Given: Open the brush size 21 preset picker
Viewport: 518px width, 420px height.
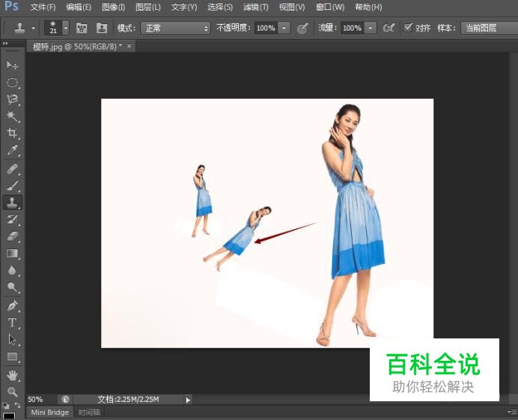Looking at the screenshot, I should pyautogui.click(x=66, y=28).
